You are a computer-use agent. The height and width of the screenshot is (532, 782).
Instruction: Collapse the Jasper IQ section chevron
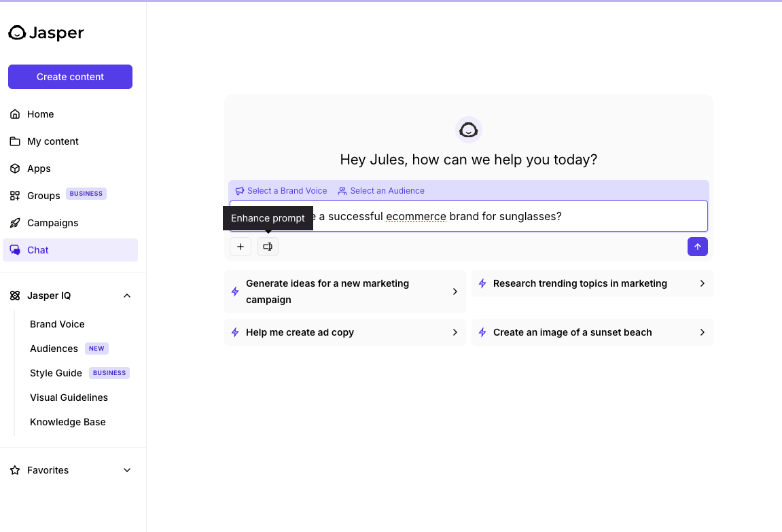point(127,296)
